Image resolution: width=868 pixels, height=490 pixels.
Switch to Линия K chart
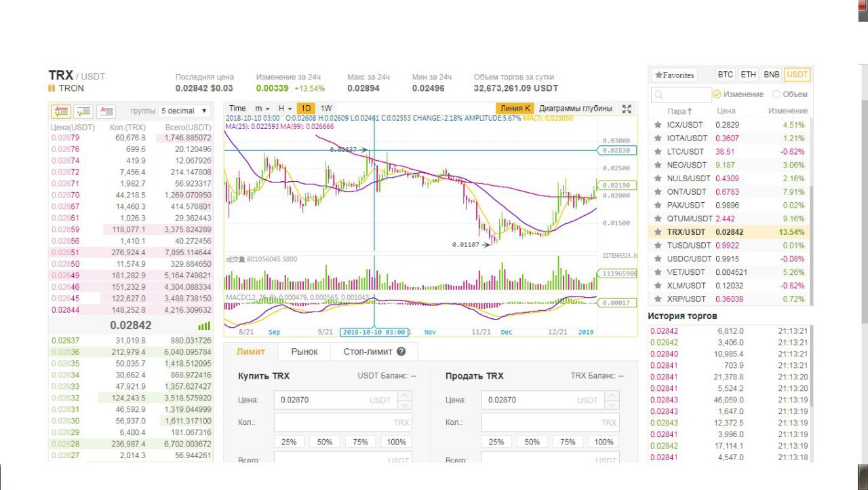click(x=515, y=109)
